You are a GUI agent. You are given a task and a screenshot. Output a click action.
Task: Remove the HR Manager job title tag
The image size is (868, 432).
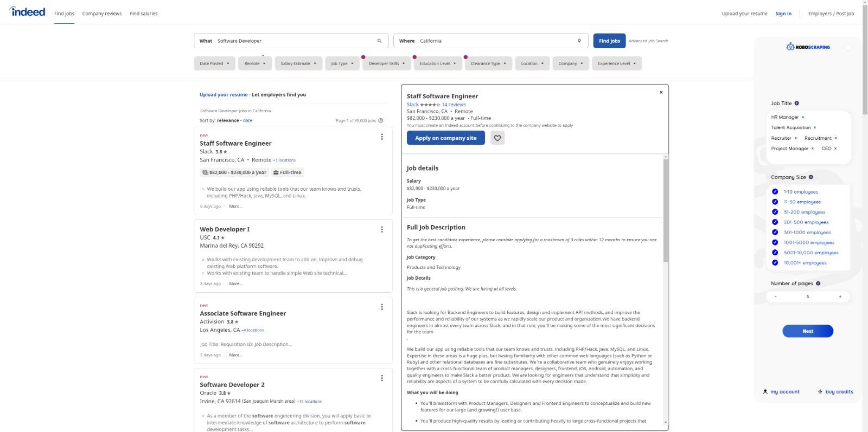(803, 117)
